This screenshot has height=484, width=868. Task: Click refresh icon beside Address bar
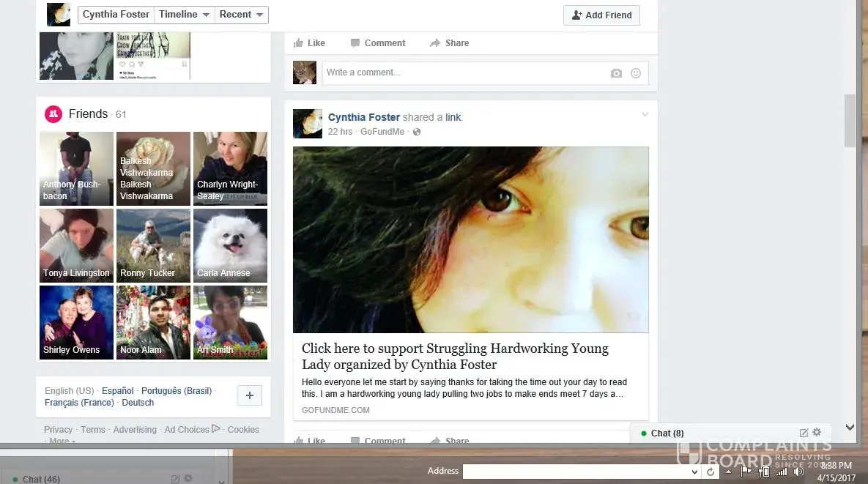pos(711,472)
